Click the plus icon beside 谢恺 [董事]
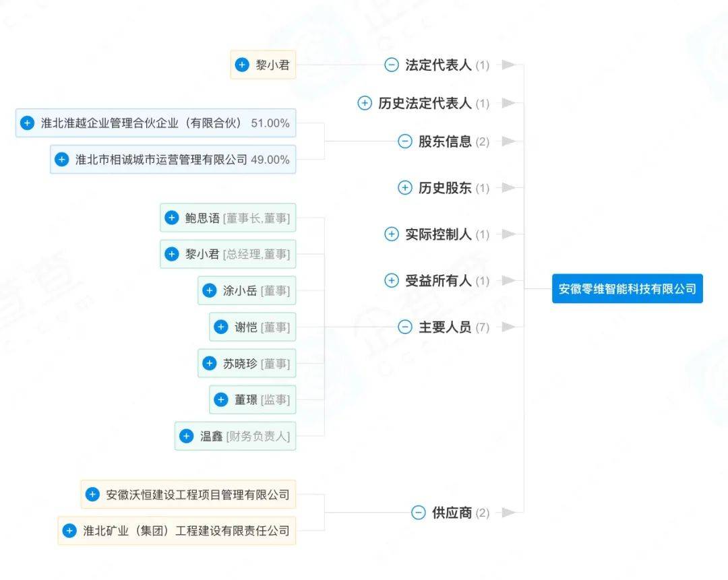The width and height of the screenshot is (728, 580). point(220,327)
